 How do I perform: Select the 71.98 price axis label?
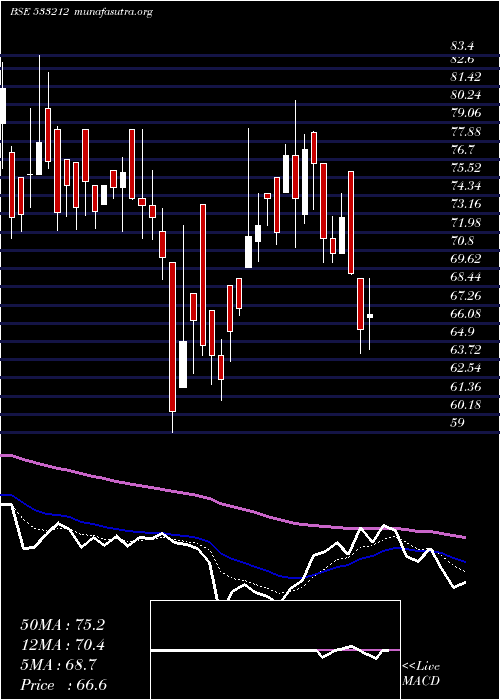point(466,222)
